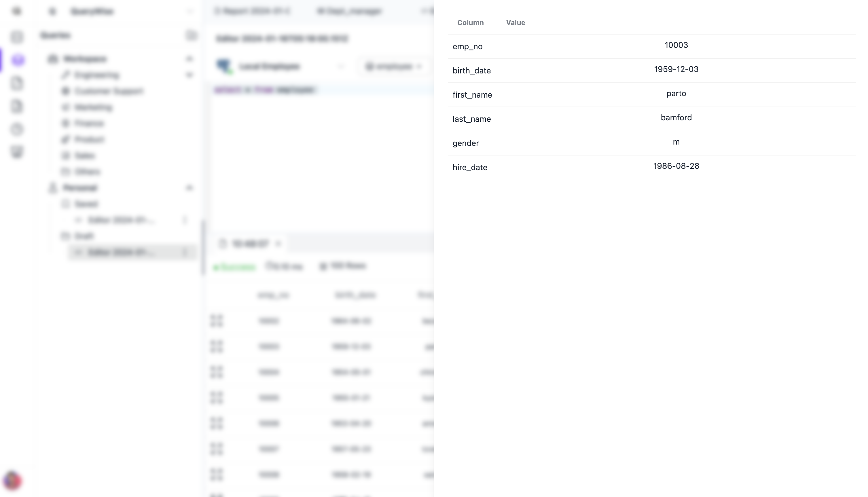Click the first_name value parto
Screen dimensions: 868x497
676,94
